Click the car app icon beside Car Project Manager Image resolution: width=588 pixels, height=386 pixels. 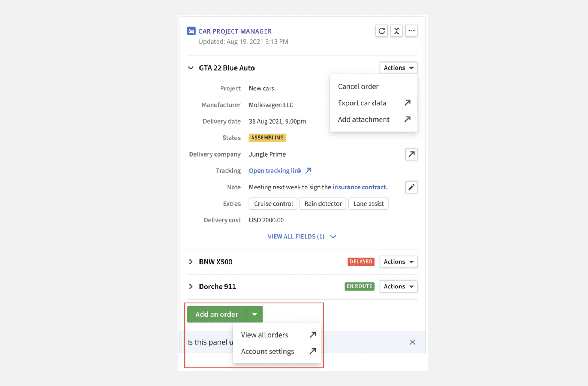click(x=191, y=31)
